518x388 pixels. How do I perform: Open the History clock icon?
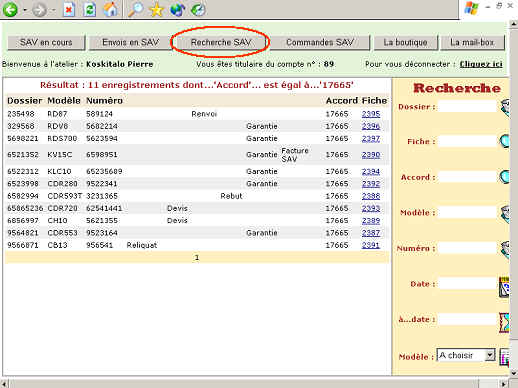pyautogui.click(x=198, y=9)
